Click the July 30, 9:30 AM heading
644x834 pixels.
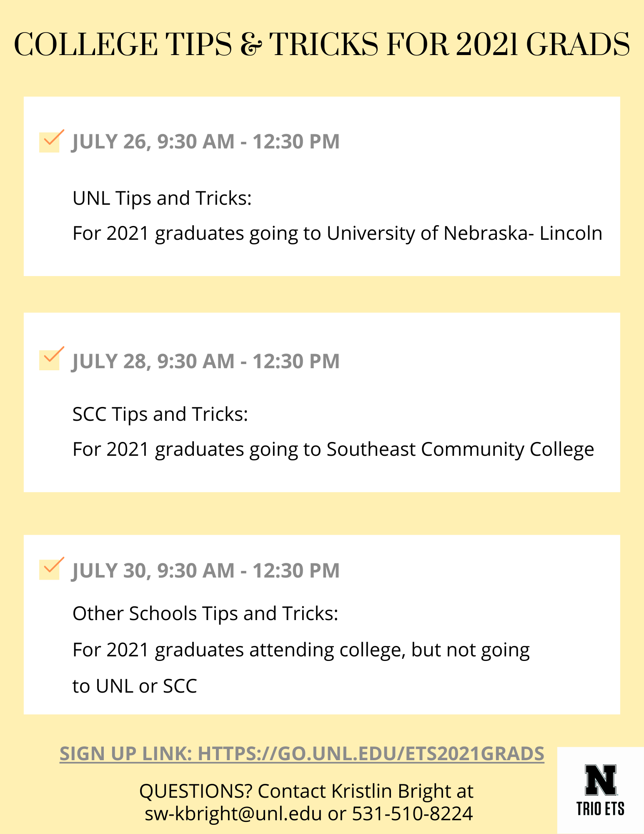point(206,570)
